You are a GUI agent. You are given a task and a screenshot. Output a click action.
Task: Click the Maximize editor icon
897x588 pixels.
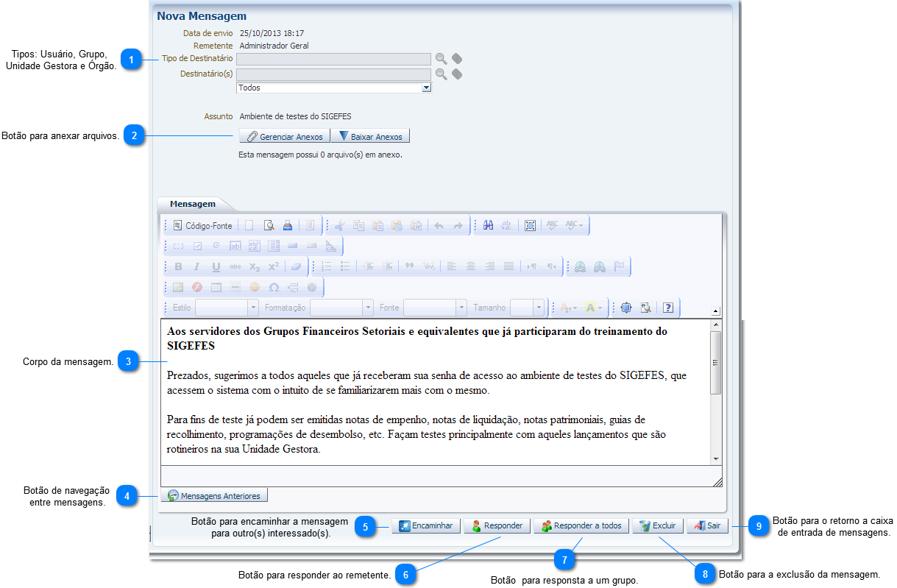click(625, 308)
